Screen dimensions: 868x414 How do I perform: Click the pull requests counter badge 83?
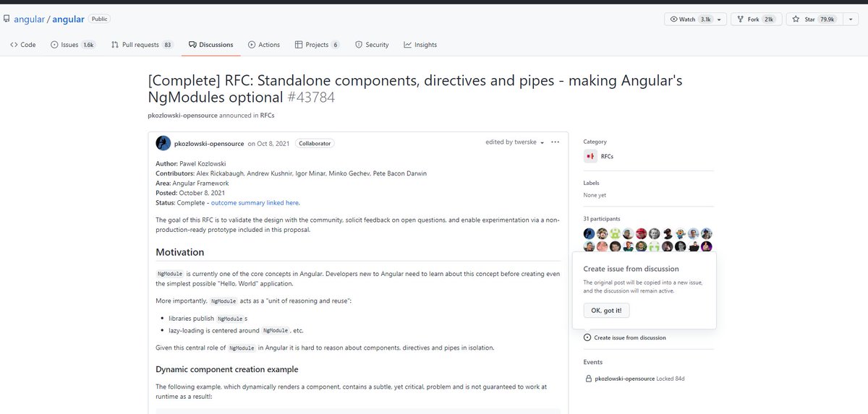pos(168,45)
